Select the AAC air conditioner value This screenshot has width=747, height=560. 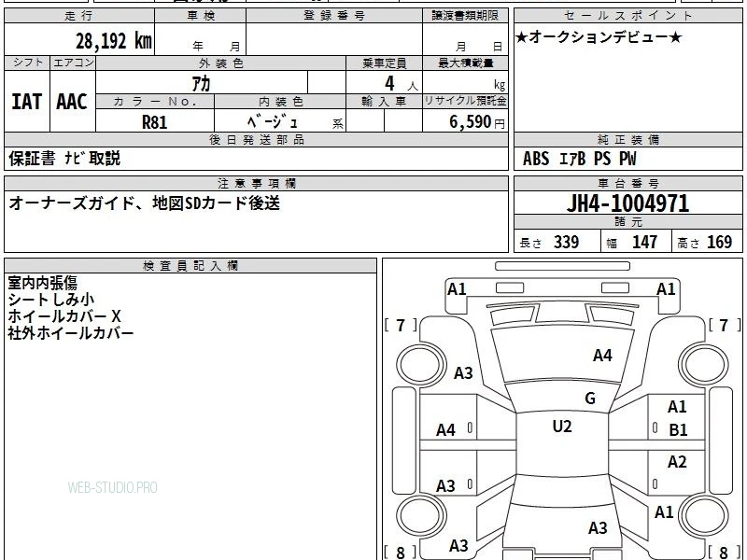72,102
